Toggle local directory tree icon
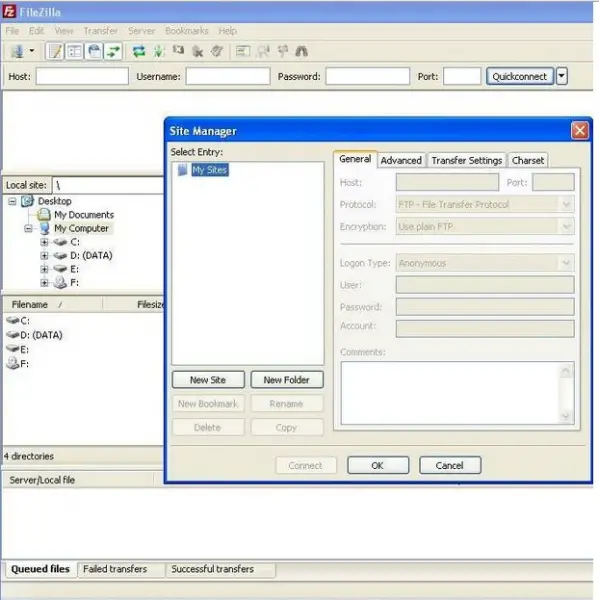Image resolution: width=599 pixels, height=600 pixels. pyautogui.click(x=74, y=51)
